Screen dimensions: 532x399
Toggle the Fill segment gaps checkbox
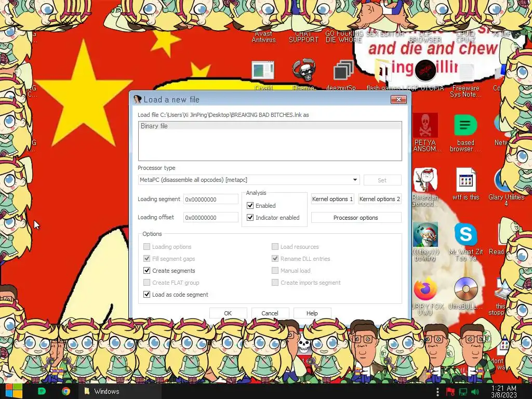[147, 259]
